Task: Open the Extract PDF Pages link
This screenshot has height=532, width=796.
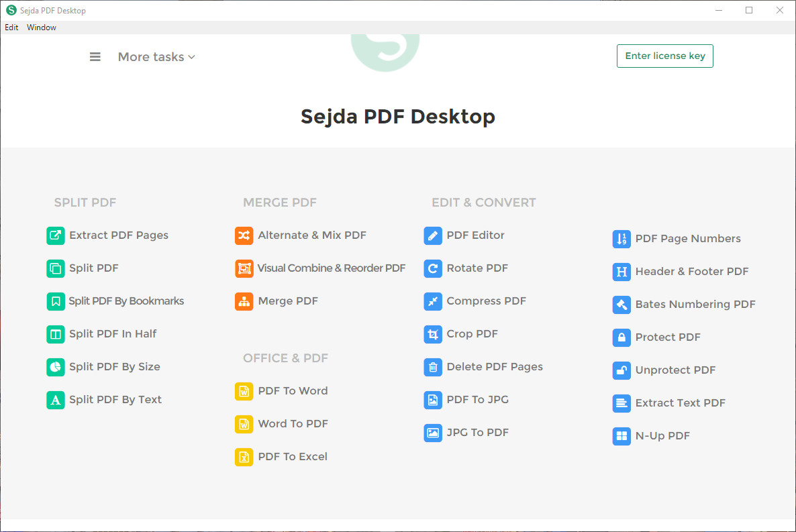Action: (x=119, y=235)
